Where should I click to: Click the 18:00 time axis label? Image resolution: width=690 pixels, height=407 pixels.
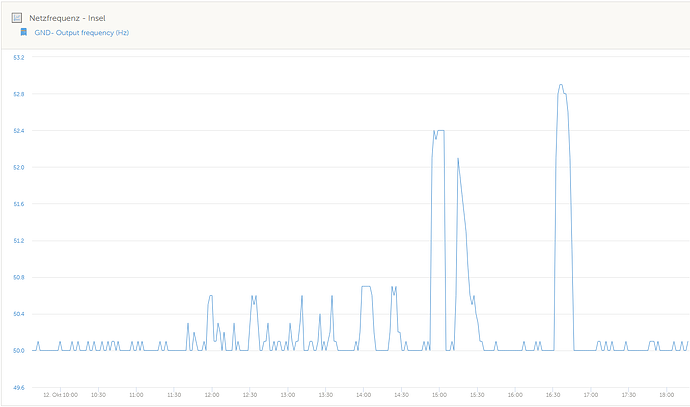tap(667, 395)
